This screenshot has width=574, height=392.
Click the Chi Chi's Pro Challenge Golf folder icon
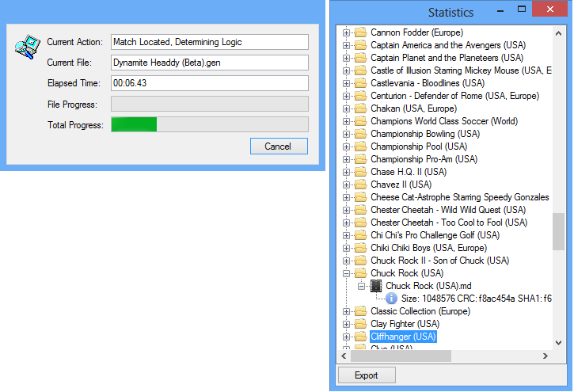click(360, 235)
